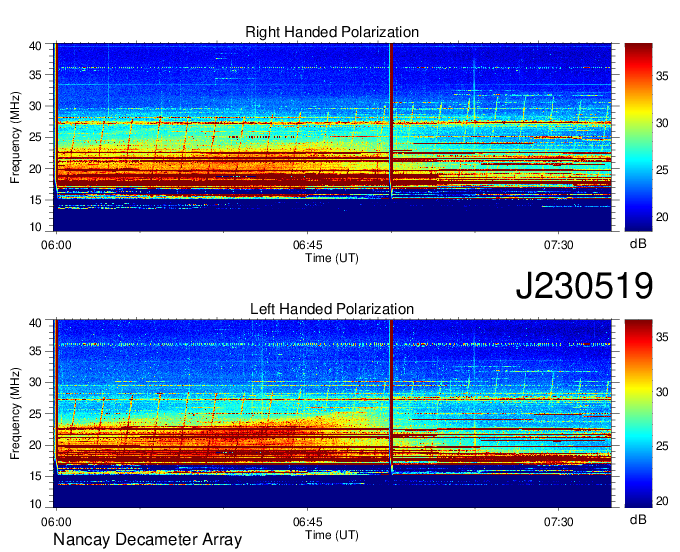Click the "Left Handed Polarization" plot title

332,309
